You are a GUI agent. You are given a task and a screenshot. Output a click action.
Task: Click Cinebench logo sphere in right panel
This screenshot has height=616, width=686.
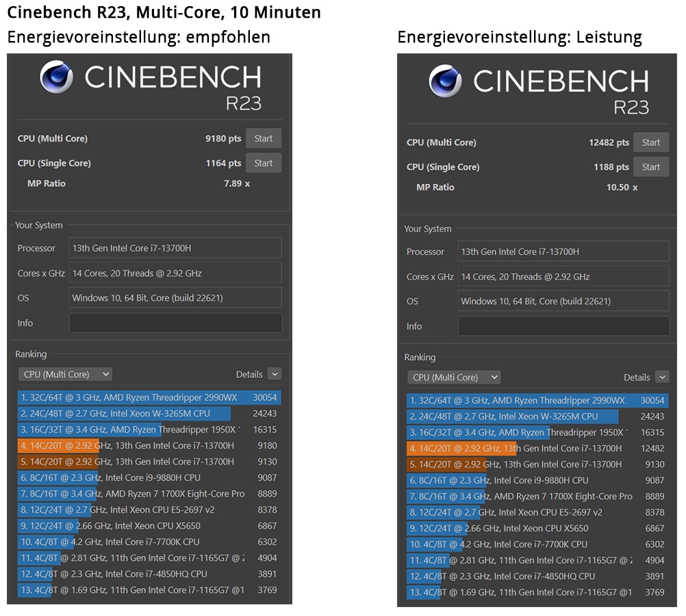(x=445, y=81)
